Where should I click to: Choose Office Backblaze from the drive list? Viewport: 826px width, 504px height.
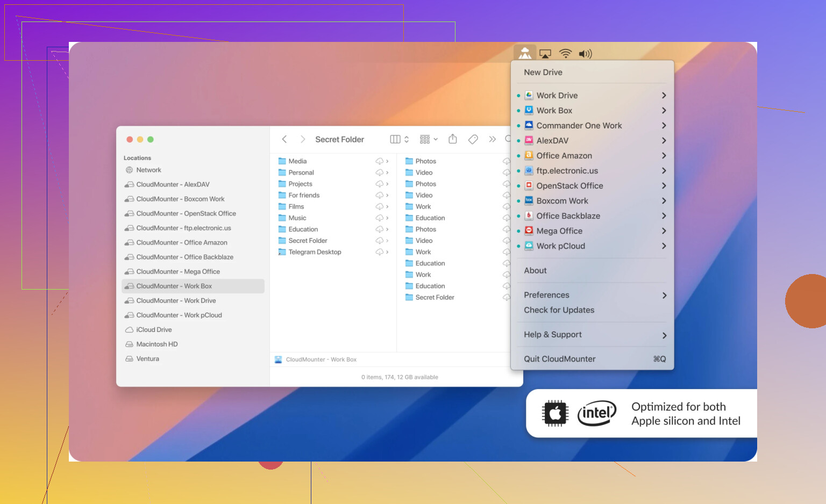click(568, 216)
